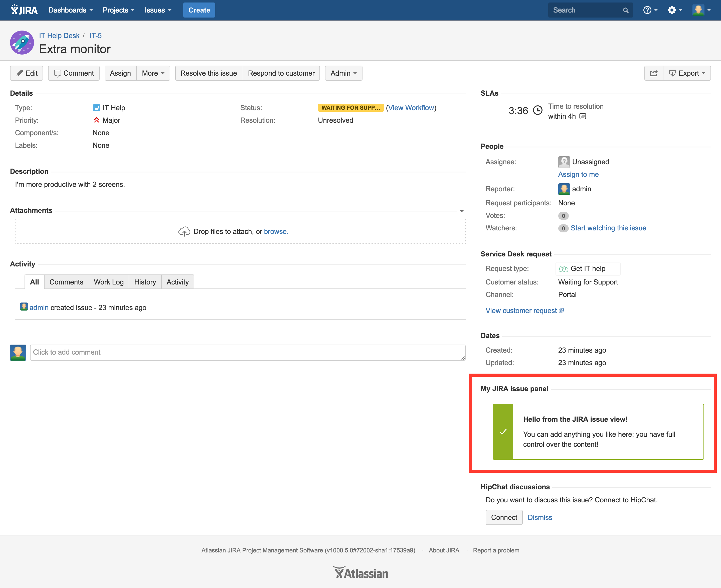Click the IT Help Desk rocket avatar
Image resolution: width=721 pixels, height=588 pixels.
[22, 42]
